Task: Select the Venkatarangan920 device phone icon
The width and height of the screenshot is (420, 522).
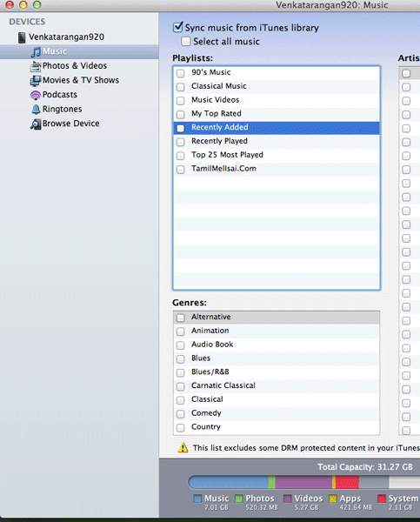Action: (22, 37)
